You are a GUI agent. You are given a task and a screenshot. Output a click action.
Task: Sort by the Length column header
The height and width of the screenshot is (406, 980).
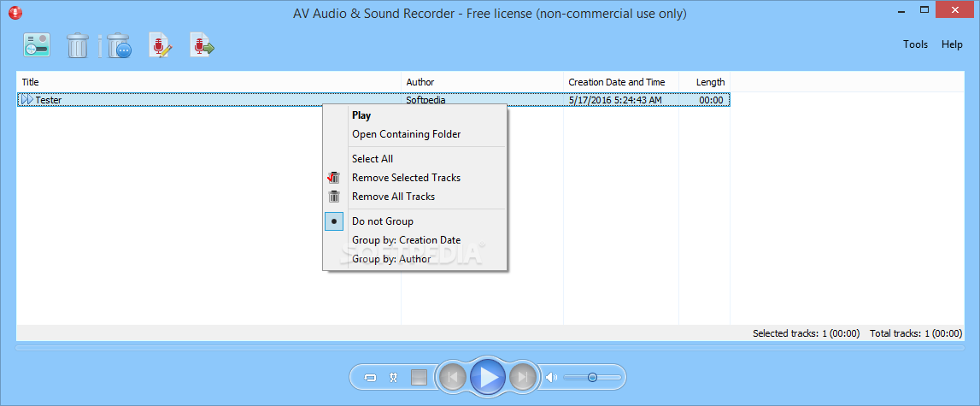click(x=704, y=82)
